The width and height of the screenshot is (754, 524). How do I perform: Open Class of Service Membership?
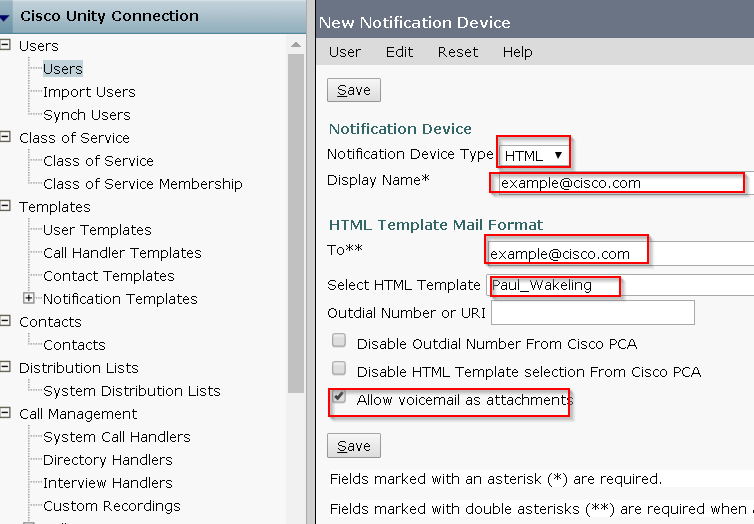coord(143,184)
